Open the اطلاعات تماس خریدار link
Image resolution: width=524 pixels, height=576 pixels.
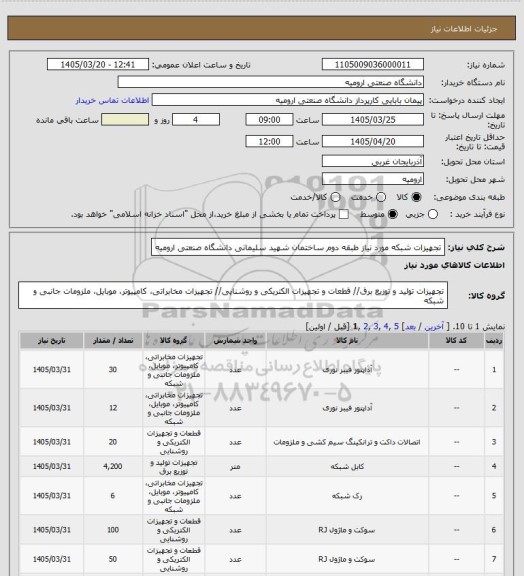[x=112, y=100]
